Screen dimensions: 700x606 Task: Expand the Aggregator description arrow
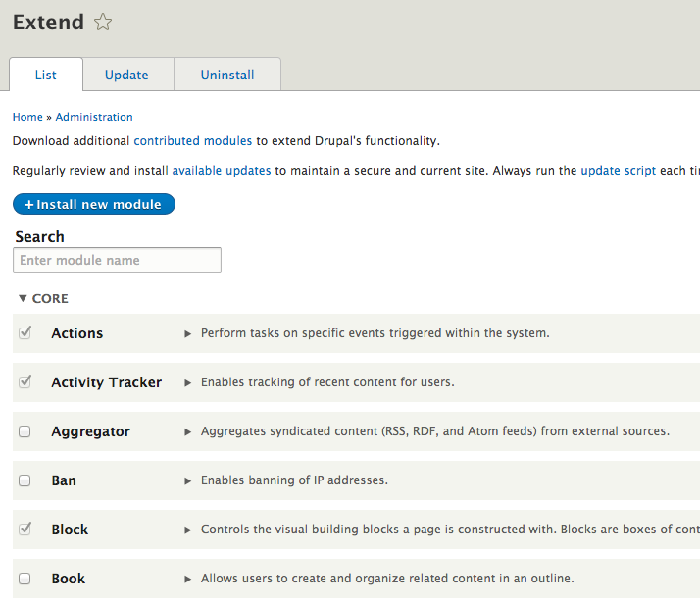(x=188, y=432)
